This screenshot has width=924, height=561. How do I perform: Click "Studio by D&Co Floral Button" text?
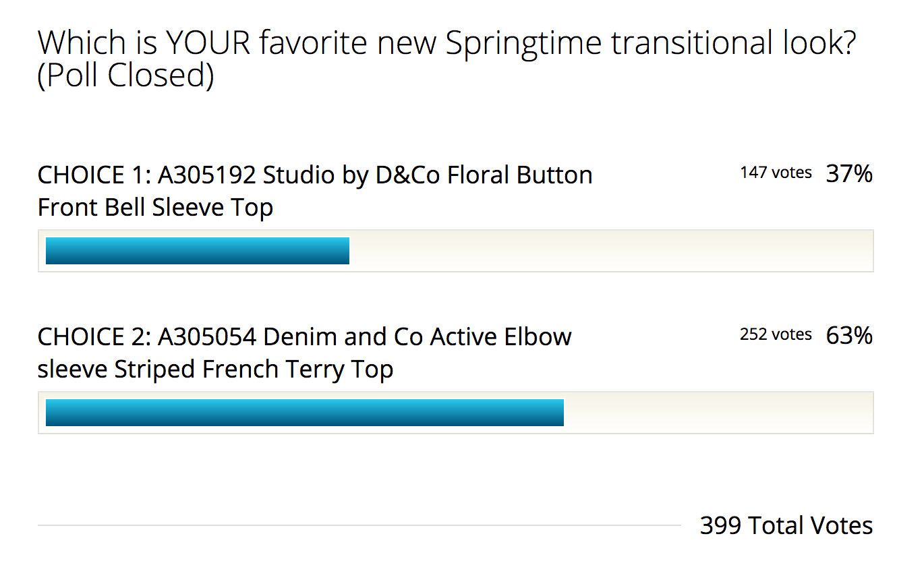[x=428, y=175]
